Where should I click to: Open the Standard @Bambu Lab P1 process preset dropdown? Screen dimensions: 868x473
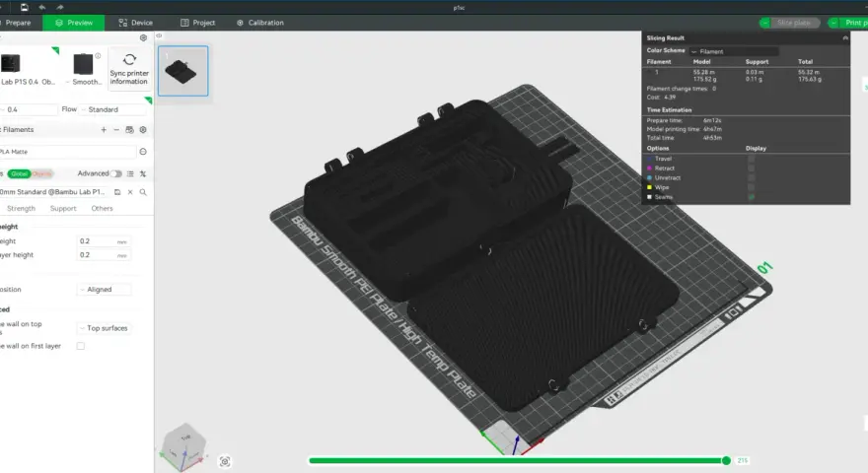coord(53,192)
